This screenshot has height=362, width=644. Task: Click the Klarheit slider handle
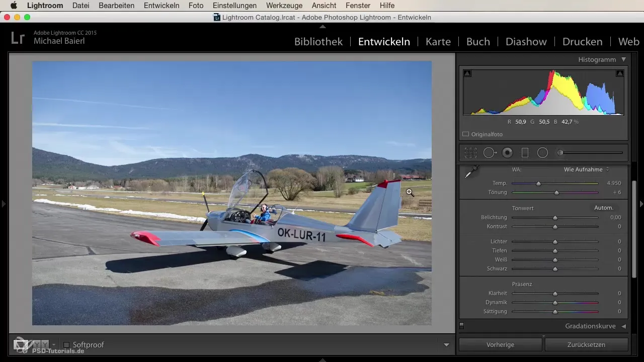tap(555, 294)
